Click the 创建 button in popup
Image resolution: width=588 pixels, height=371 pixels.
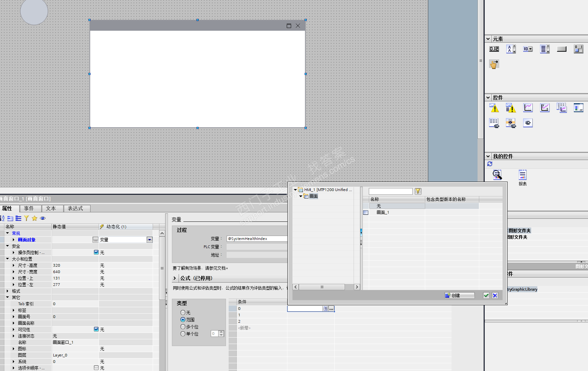tap(459, 295)
